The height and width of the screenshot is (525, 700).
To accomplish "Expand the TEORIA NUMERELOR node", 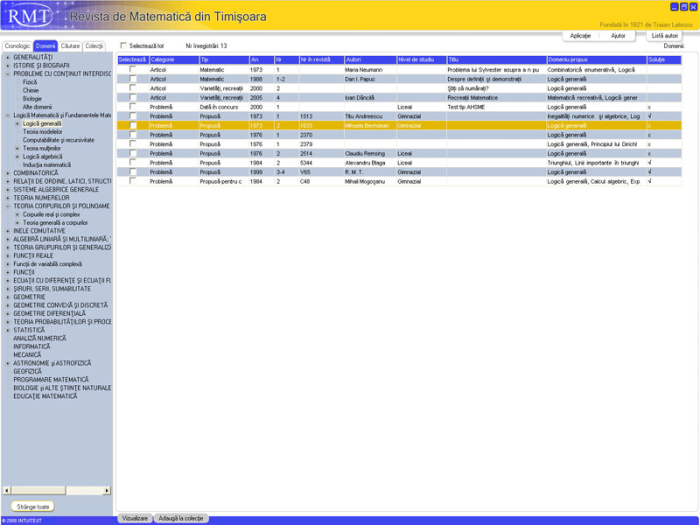I will tap(8, 198).
